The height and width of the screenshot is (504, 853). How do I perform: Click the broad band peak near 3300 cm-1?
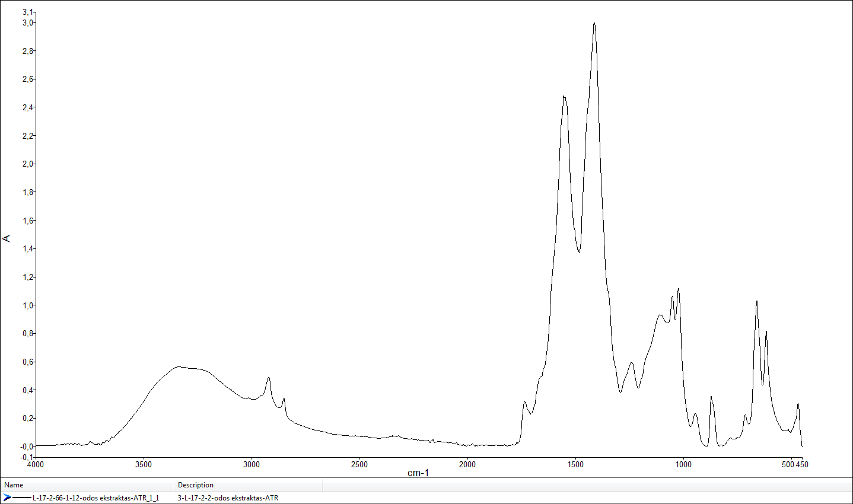[180, 366]
